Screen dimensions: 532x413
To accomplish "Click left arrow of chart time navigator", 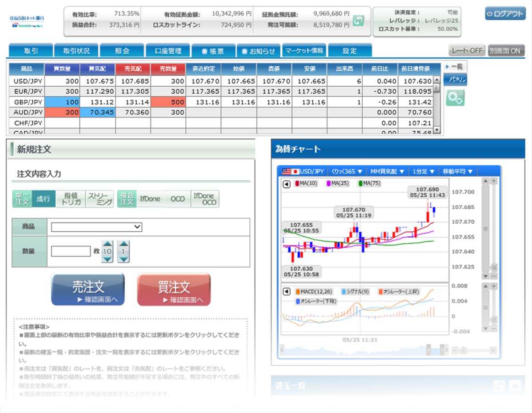I will coord(282,350).
